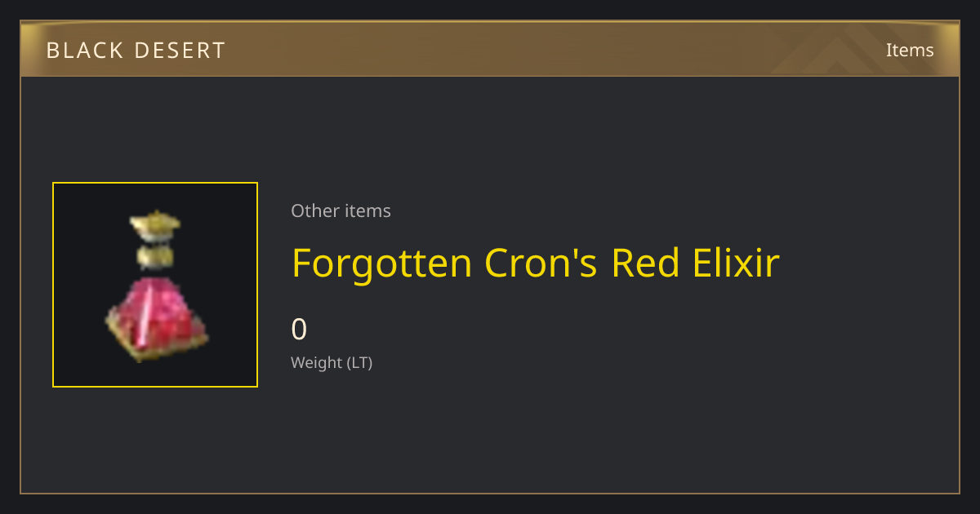Click the Weight (LT) label
This screenshot has width=980, height=514.
click(x=332, y=362)
